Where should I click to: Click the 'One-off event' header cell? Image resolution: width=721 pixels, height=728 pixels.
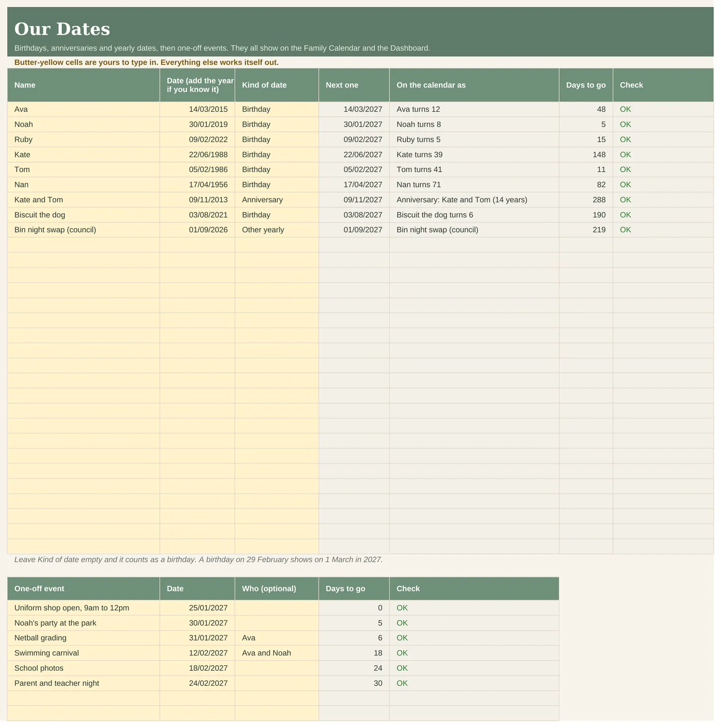coord(83,590)
